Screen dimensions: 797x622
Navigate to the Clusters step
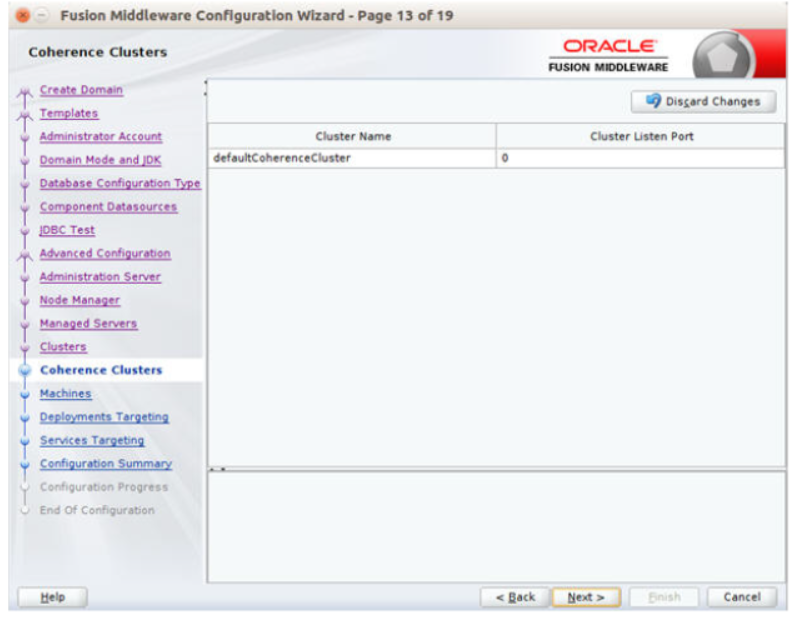(x=63, y=347)
